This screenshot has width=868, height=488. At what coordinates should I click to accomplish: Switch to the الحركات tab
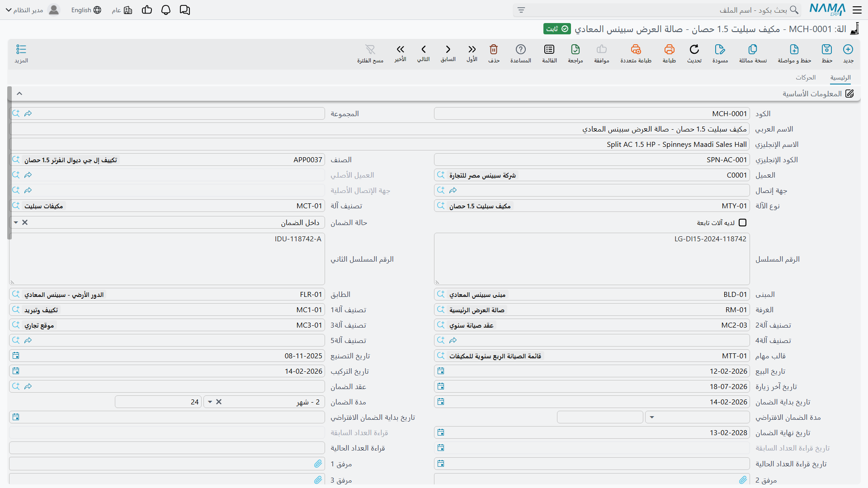[x=806, y=78]
